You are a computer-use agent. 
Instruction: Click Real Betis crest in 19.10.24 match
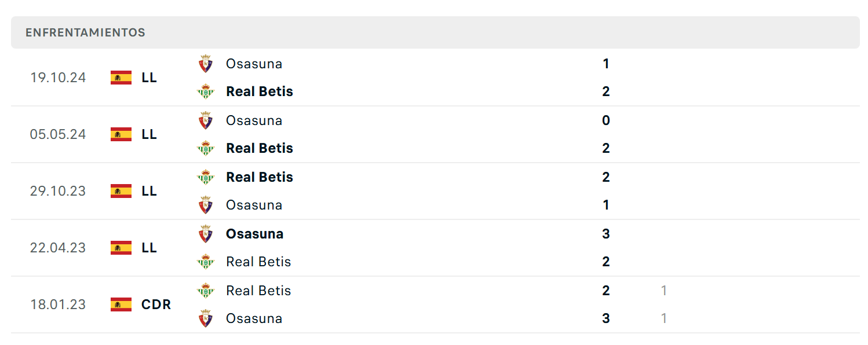tap(205, 91)
